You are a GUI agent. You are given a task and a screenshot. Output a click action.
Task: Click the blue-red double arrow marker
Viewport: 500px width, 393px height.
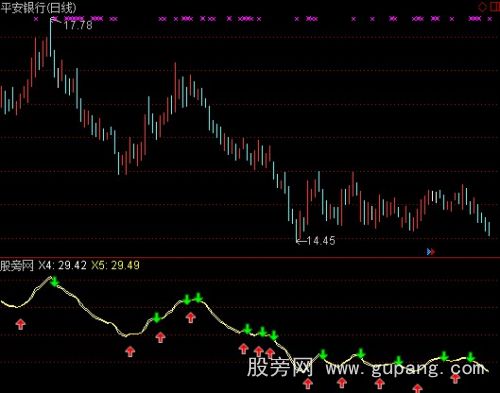[431, 252]
